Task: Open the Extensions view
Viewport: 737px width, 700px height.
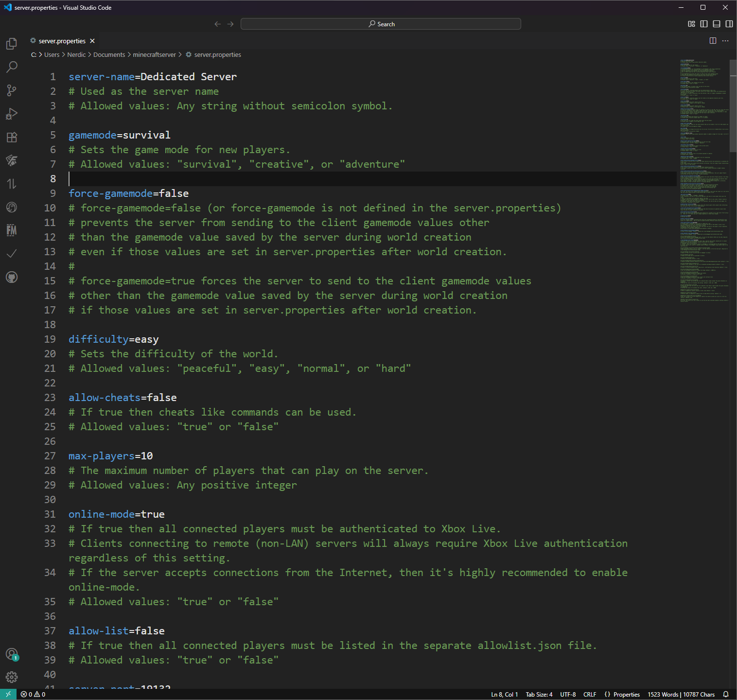Action: click(x=12, y=137)
